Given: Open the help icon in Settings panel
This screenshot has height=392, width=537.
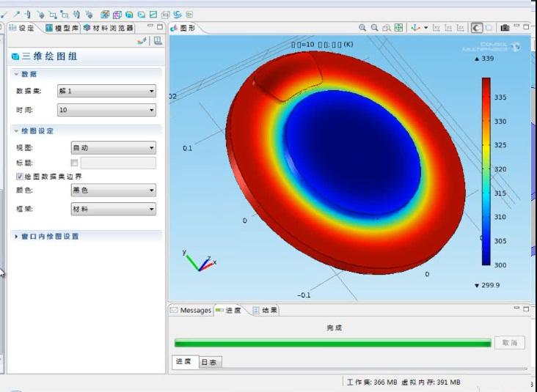Looking at the screenshot, I should pyautogui.click(x=158, y=41).
